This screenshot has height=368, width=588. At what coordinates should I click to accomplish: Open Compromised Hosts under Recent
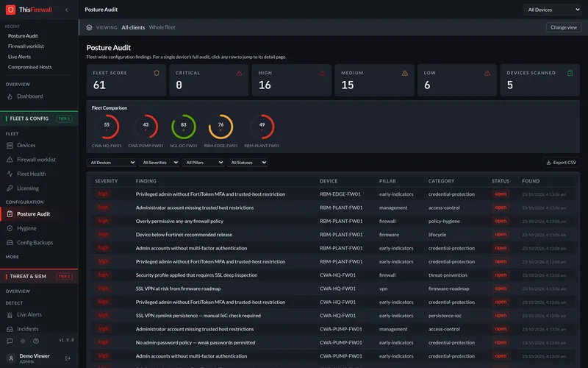30,67
